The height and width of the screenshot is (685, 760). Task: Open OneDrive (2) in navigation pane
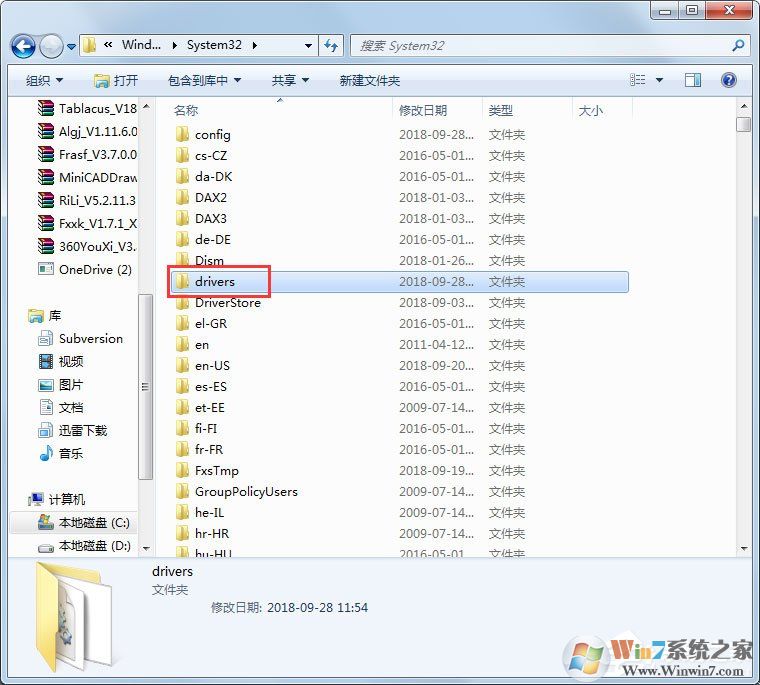[x=85, y=270]
